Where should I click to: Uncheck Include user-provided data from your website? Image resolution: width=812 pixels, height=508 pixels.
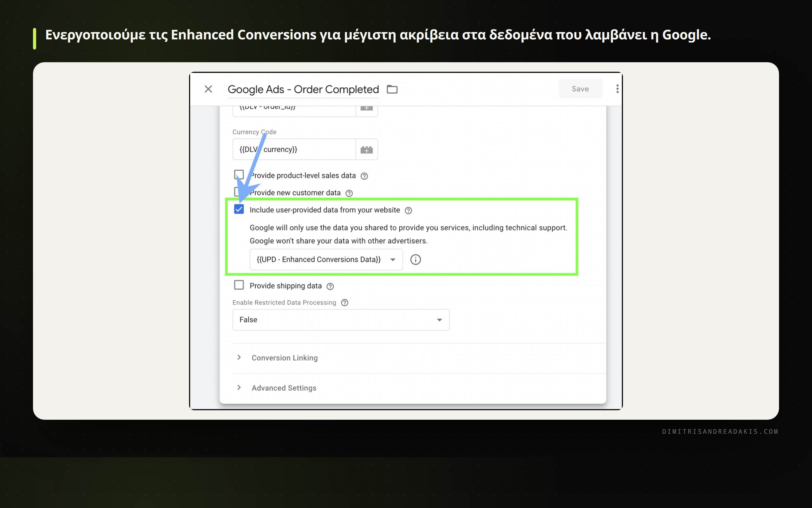(239, 209)
